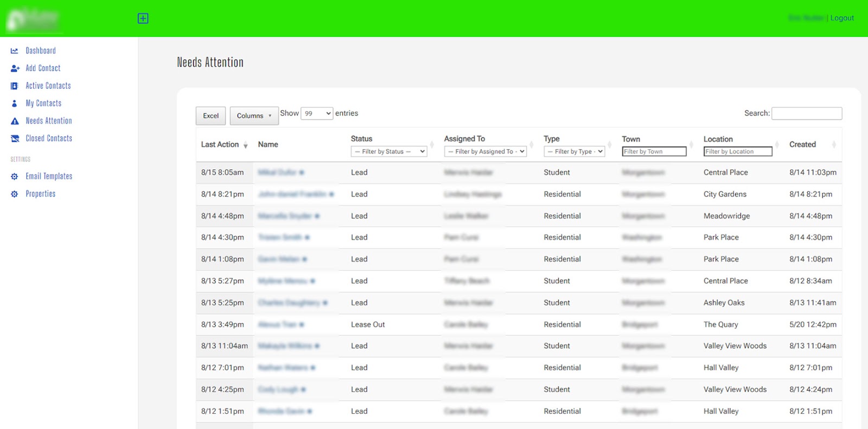Click the Type column header label
Image resolution: width=868 pixels, height=429 pixels.
click(x=552, y=139)
